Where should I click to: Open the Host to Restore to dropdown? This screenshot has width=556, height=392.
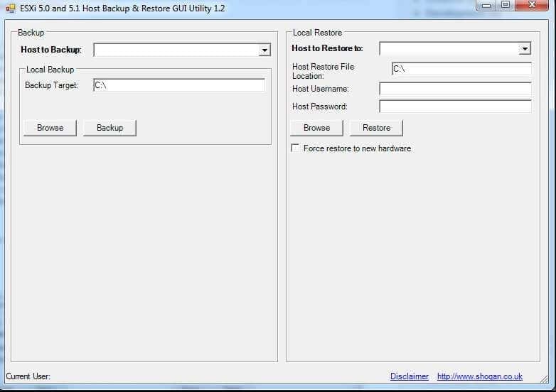[x=525, y=48]
